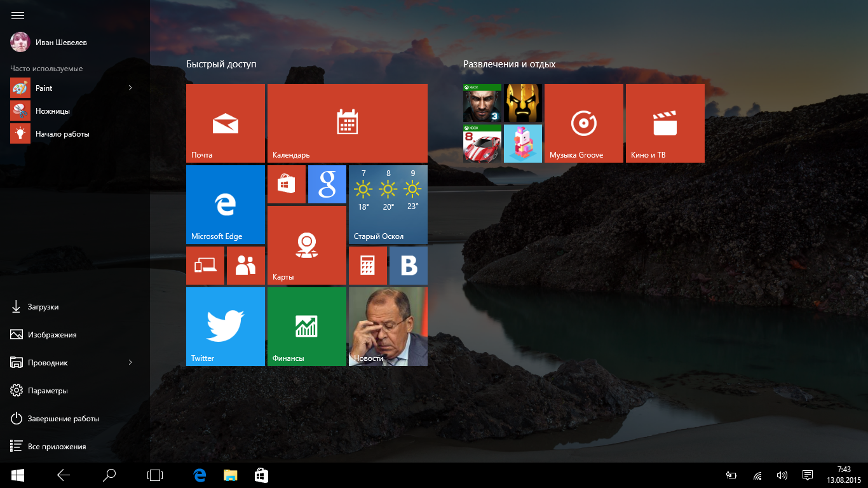
Task: Open Store from the taskbar
Action: [261, 475]
